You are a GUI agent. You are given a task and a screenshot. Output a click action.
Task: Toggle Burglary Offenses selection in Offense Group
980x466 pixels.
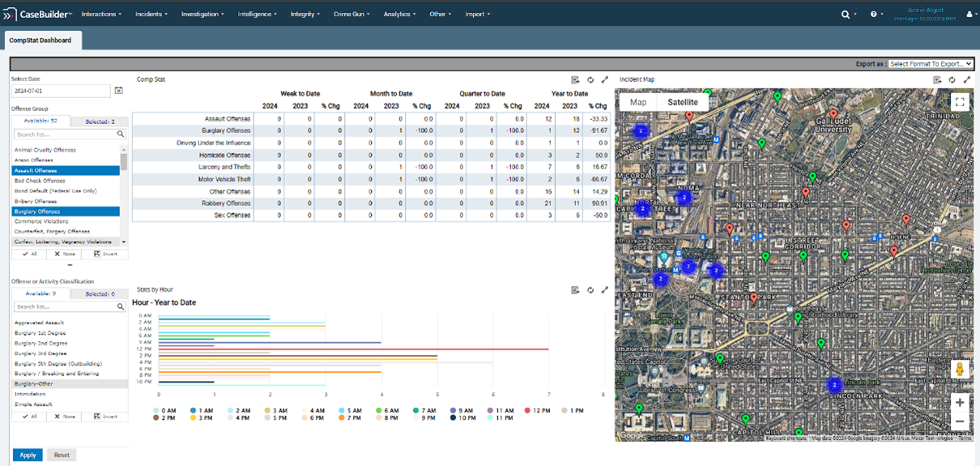(66, 212)
